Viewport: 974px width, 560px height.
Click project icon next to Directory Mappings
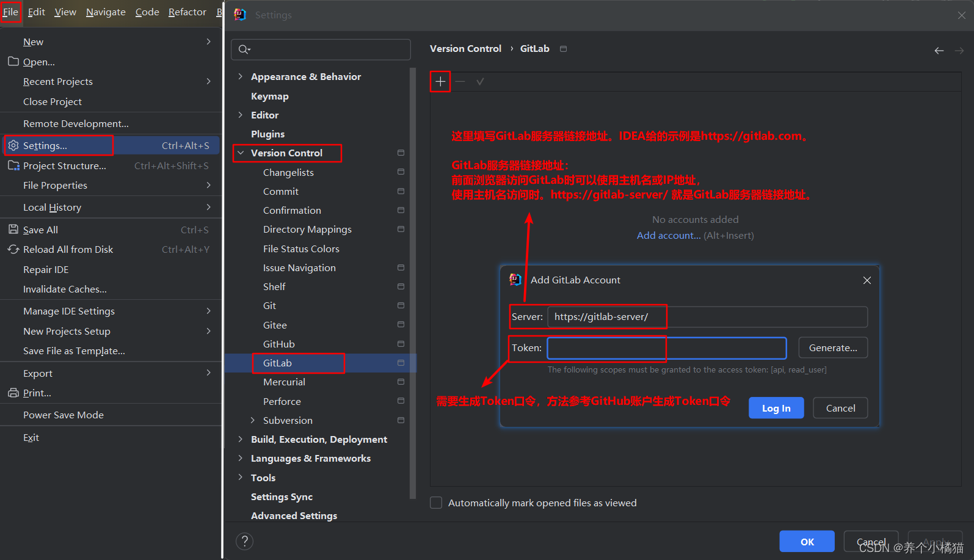pos(401,229)
